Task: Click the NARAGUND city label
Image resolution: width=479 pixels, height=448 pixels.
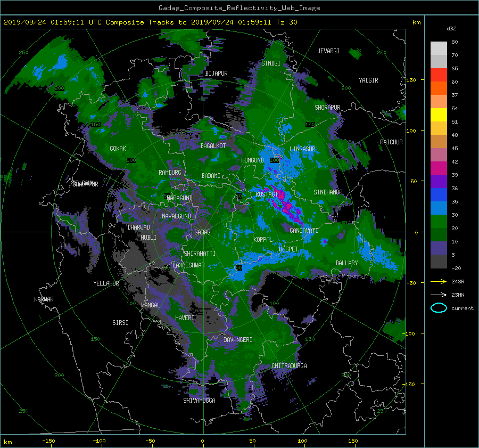Action: (x=180, y=198)
